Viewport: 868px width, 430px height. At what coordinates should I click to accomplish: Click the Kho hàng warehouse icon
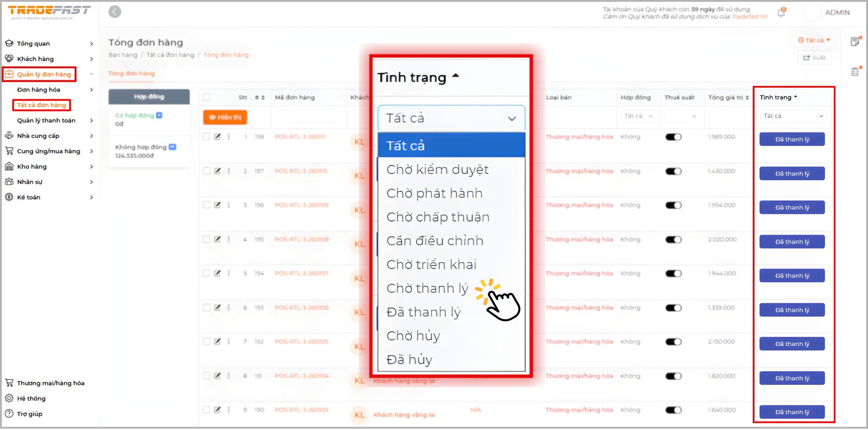pos(9,166)
